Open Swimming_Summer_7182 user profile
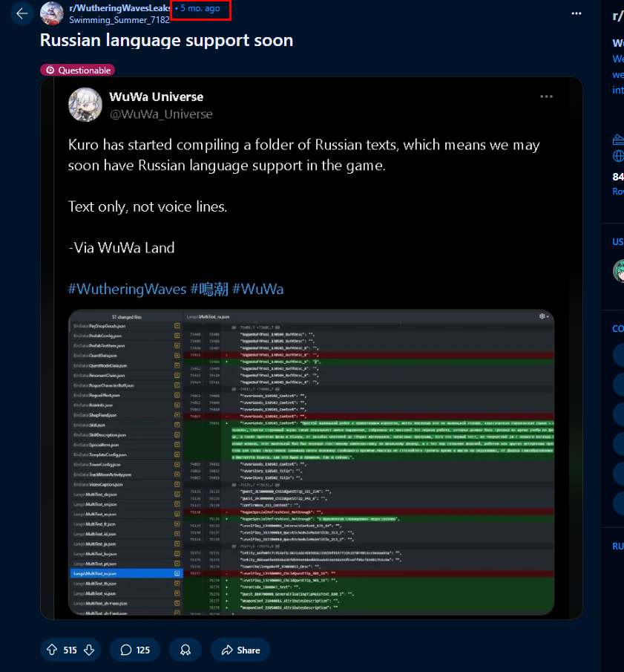This screenshot has width=624, height=672. 119,20
